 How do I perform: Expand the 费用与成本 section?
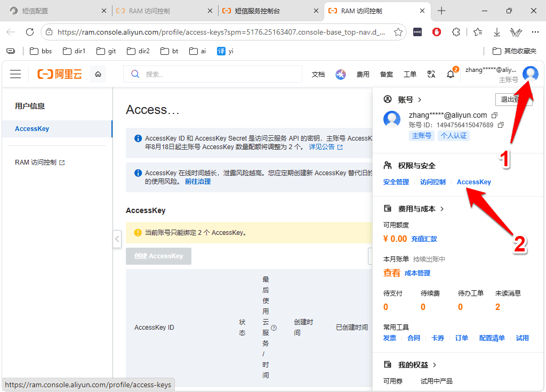point(414,209)
